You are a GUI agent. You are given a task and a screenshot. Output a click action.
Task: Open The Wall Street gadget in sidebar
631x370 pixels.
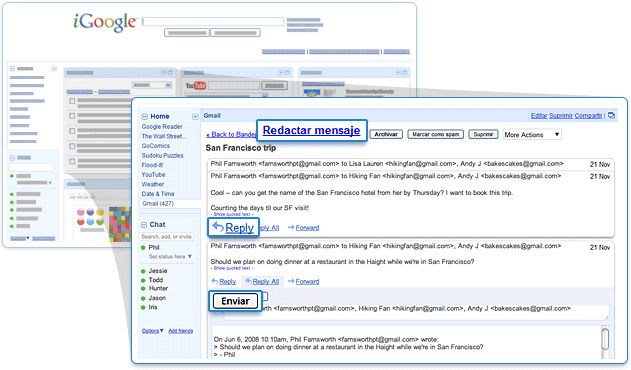coord(164,136)
